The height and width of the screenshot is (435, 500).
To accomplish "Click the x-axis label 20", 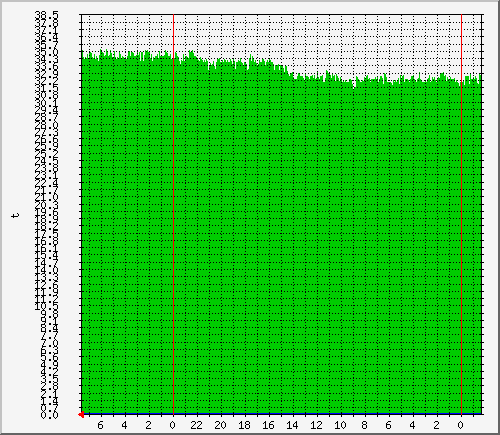I will point(220,425).
